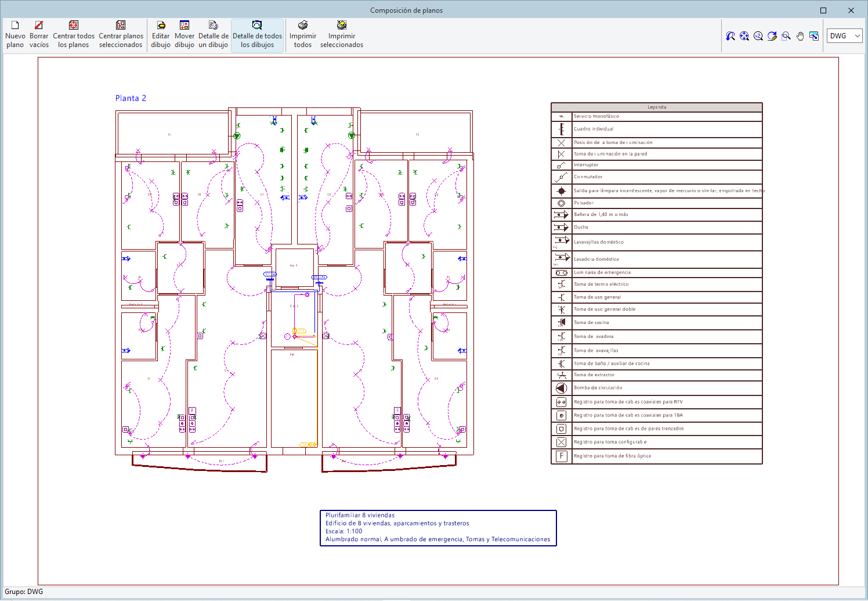Open the Editar dibujo tool
The width and height of the screenshot is (868, 601).
click(x=161, y=35)
